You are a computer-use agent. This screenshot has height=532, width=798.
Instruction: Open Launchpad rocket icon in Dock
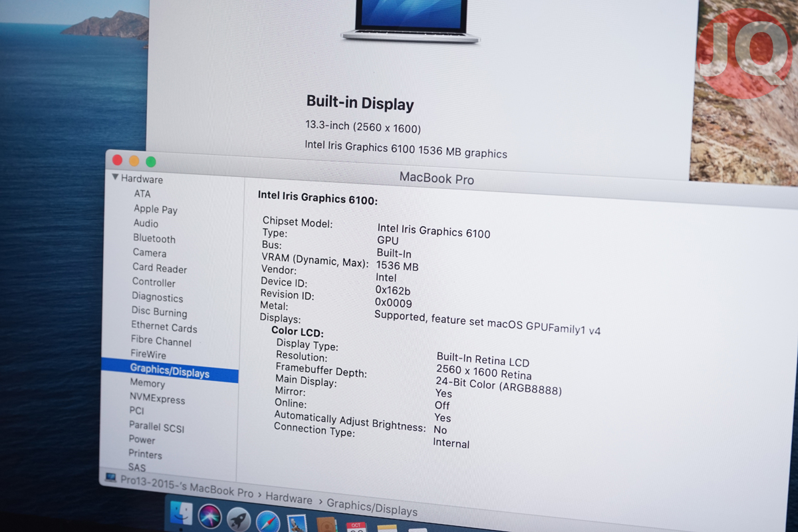[x=238, y=519]
